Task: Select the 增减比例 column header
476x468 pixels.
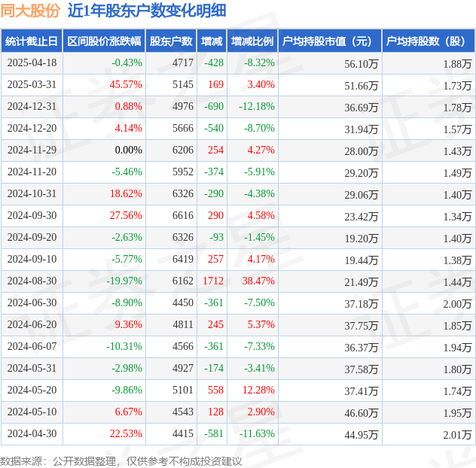Action: (x=252, y=41)
